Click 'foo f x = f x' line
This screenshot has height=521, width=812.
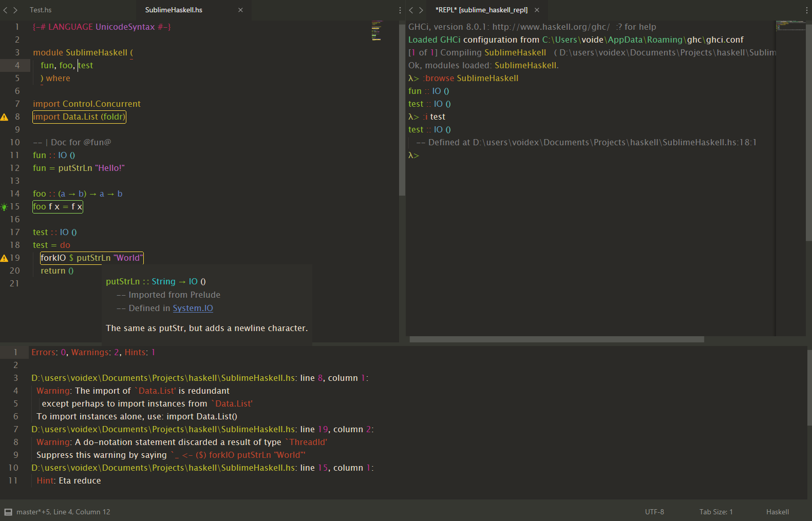coord(58,206)
